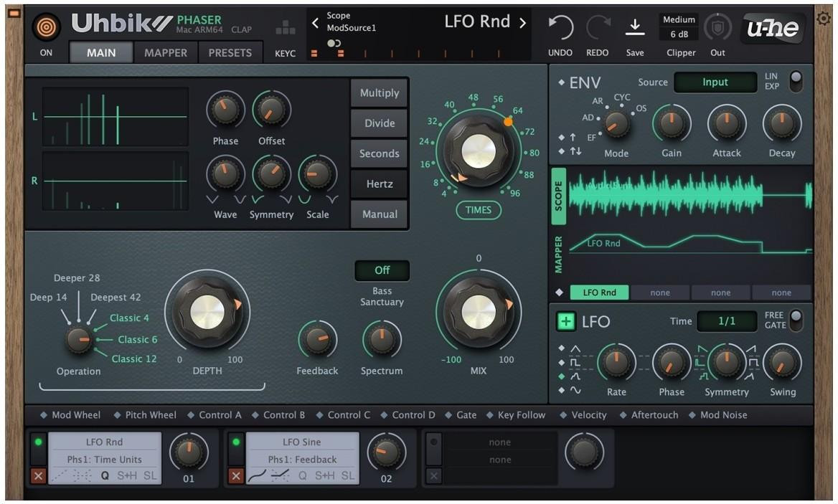Click the Hertz time mode button
838x504 pixels.
click(x=380, y=184)
